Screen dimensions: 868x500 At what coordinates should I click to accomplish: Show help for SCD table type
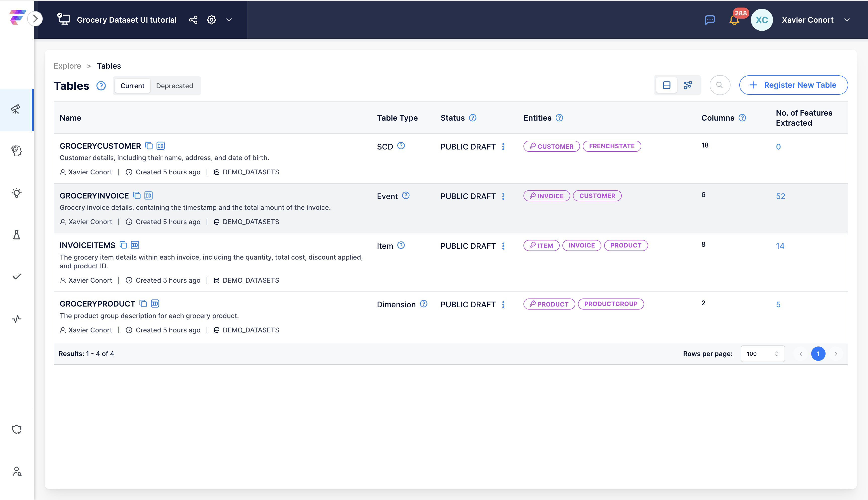(401, 146)
